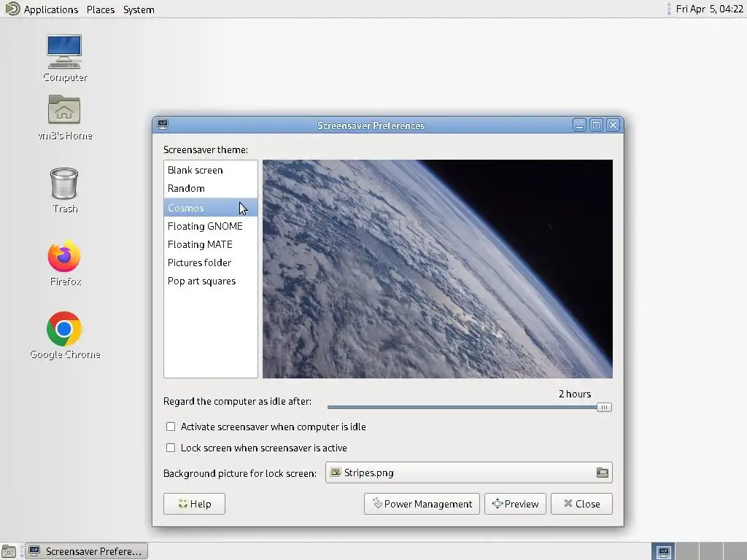Close the window using the title bar X
This screenshot has height=560, width=747.
tap(613, 125)
